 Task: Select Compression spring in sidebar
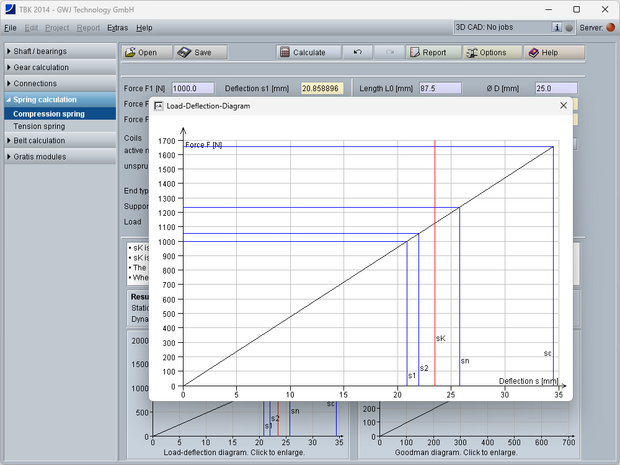(48, 114)
